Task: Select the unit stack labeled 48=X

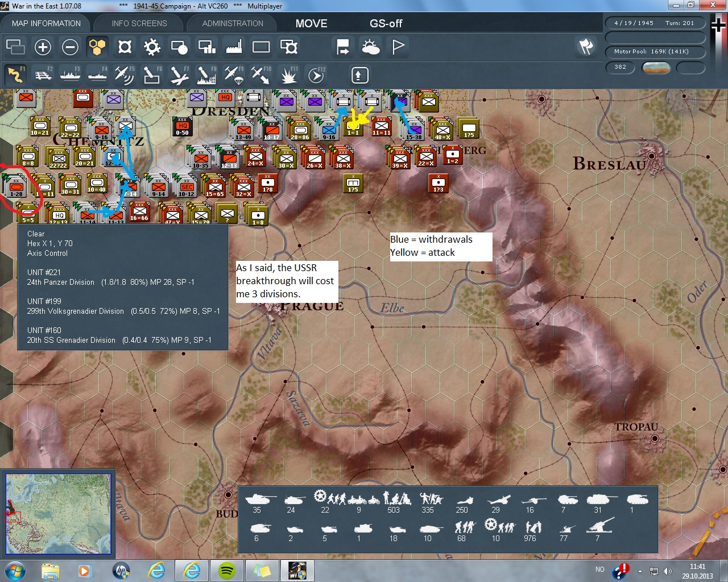Action: (442, 129)
